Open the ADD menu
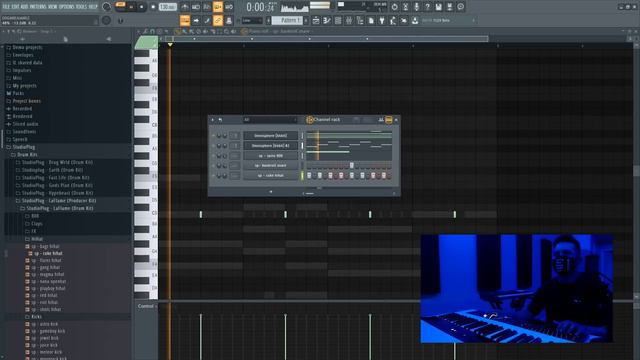The width and height of the screenshot is (640, 360). (24, 7)
